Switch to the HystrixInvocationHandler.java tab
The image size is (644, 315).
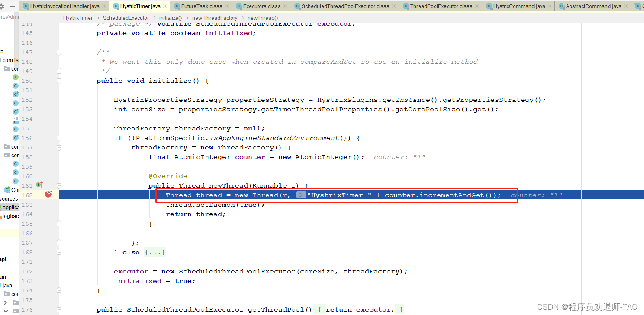coord(64,6)
